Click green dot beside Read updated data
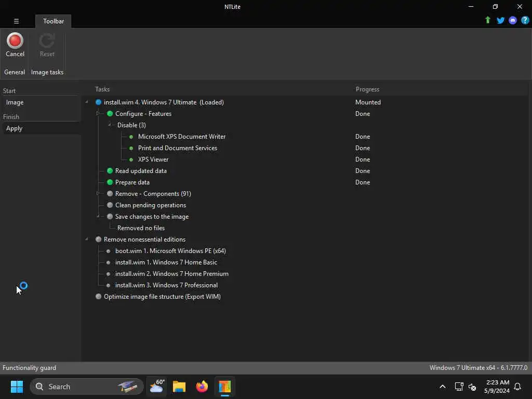Viewport: 532px width, 399px height. (x=110, y=170)
